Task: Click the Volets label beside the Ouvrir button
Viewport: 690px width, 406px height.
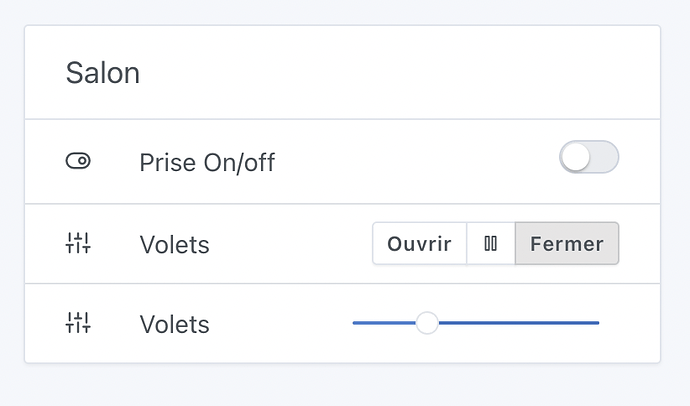Action: click(174, 244)
